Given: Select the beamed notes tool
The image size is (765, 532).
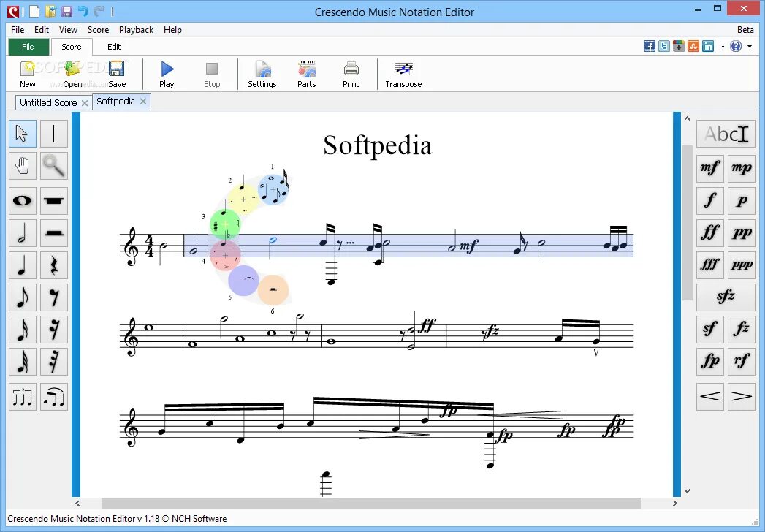Looking at the screenshot, I should click(53, 397).
